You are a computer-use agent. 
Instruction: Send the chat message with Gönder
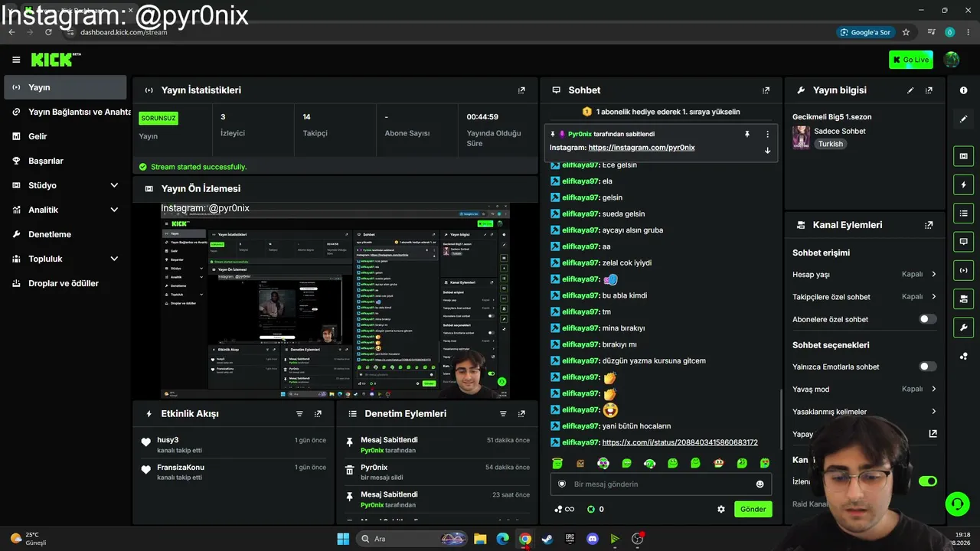coord(753,509)
